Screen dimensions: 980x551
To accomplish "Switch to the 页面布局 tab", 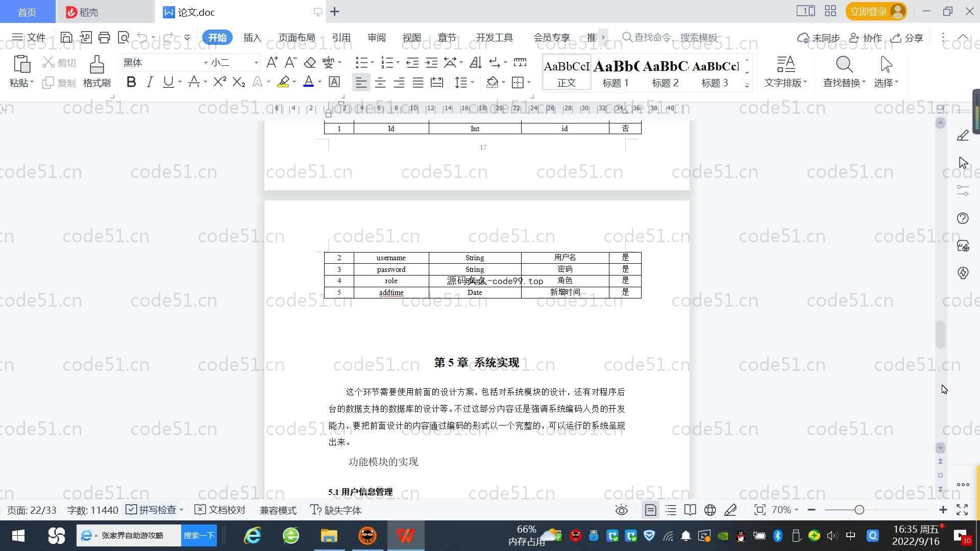I will [x=297, y=37].
